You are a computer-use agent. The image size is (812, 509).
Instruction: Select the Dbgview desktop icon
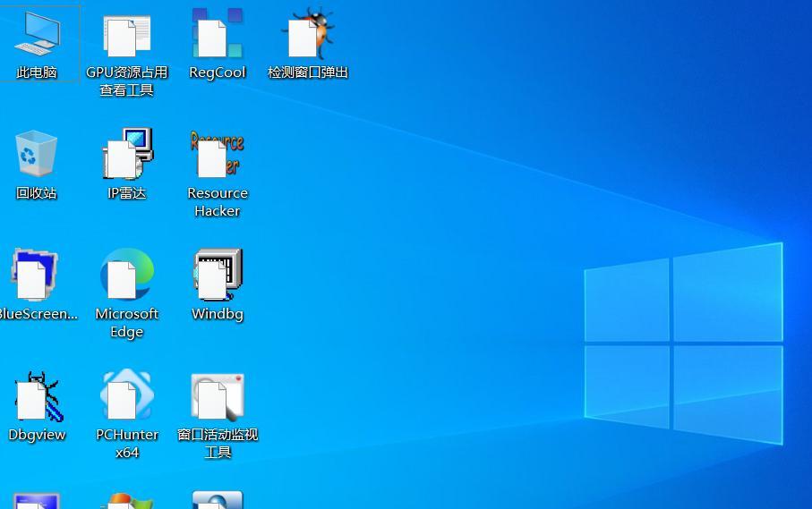(38, 395)
